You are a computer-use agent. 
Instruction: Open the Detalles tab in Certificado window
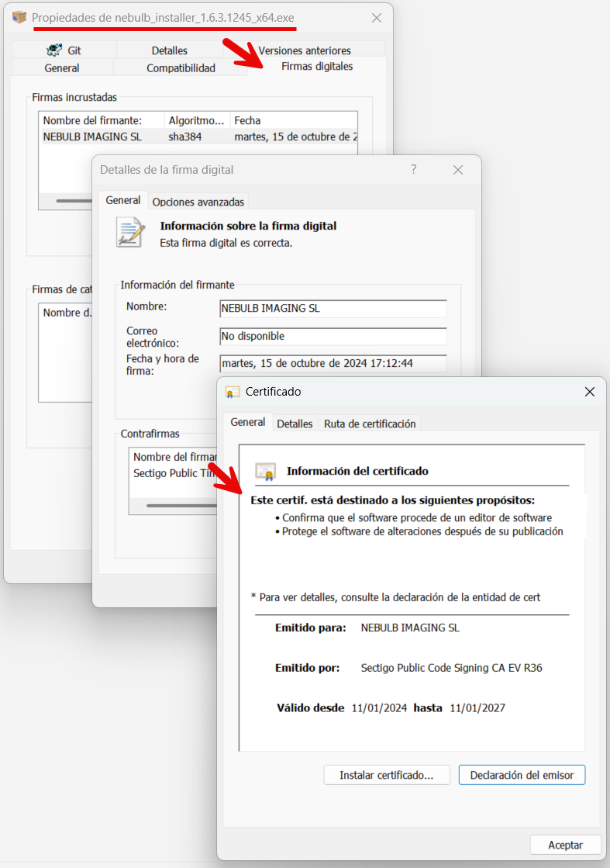tap(295, 424)
